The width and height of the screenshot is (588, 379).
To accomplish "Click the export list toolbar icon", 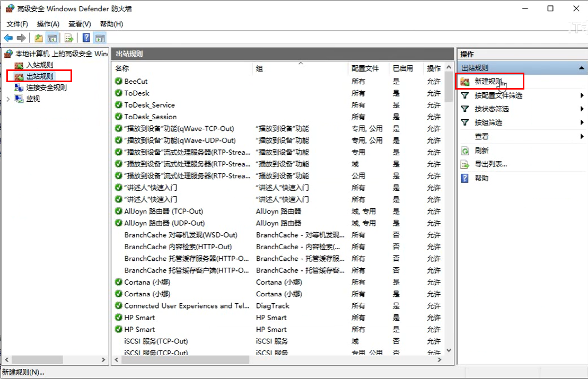I will [x=68, y=38].
